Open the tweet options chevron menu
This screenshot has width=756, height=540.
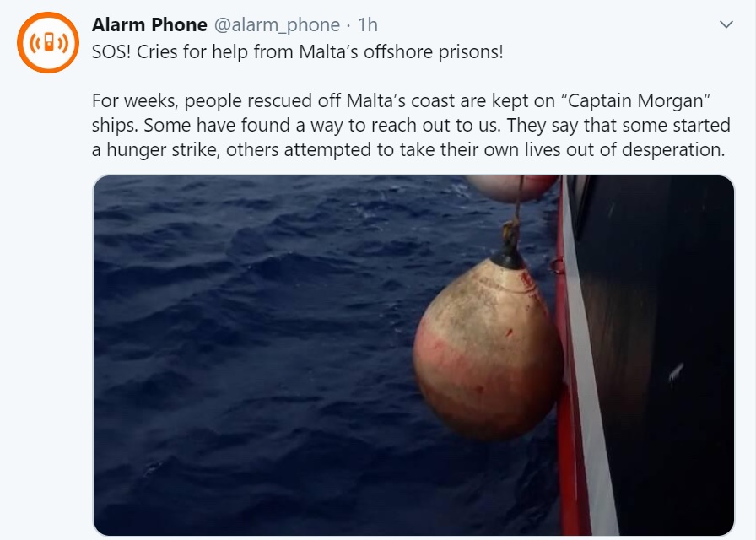click(726, 24)
